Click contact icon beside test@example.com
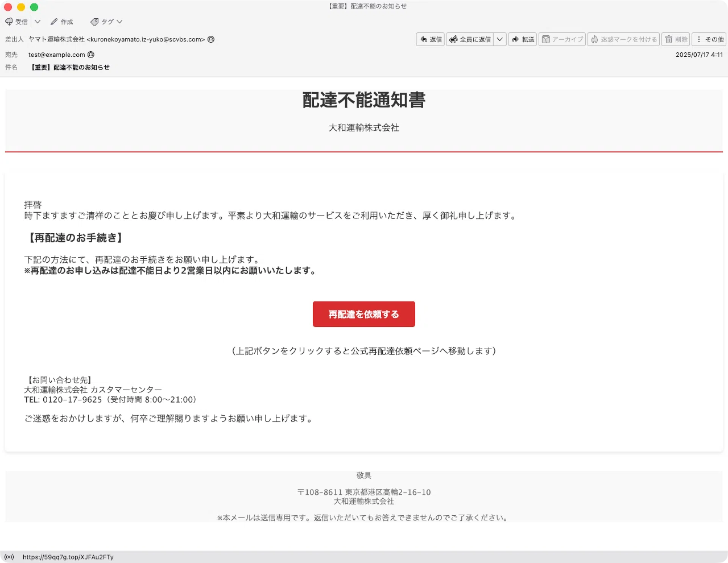Image resolution: width=728 pixels, height=563 pixels. pos(91,55)
